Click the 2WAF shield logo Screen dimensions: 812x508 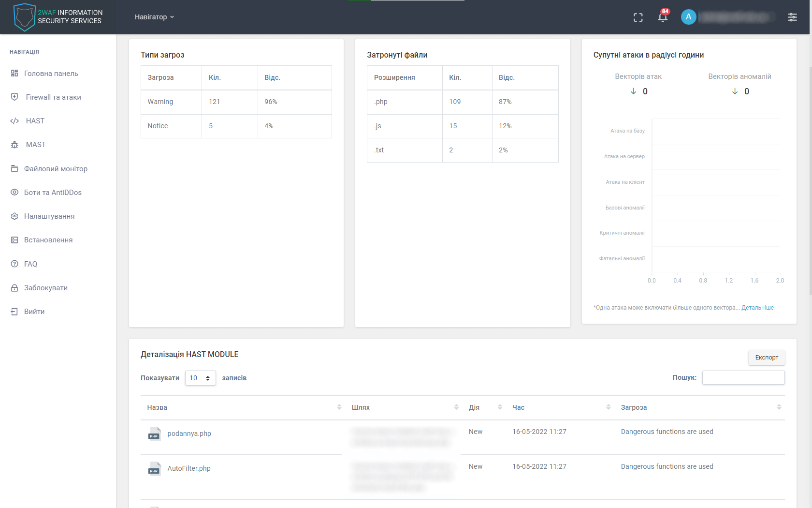(25, 16)
